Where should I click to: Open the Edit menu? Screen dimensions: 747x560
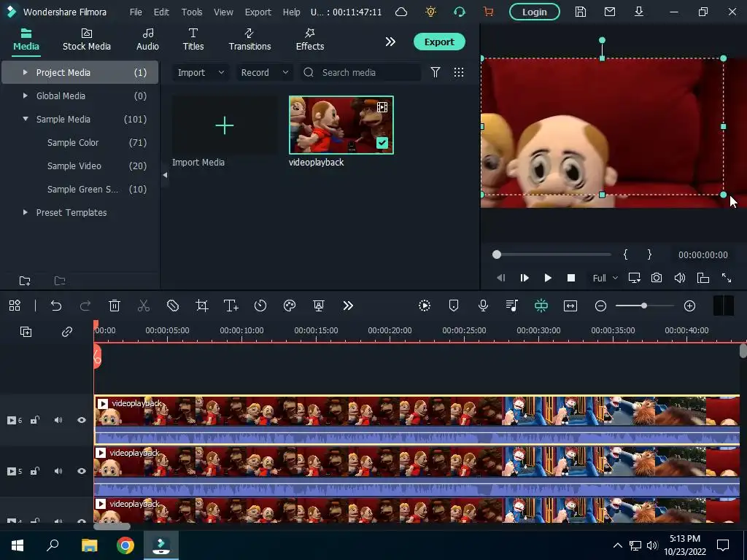pyautogui.click(x=161, y=12)
